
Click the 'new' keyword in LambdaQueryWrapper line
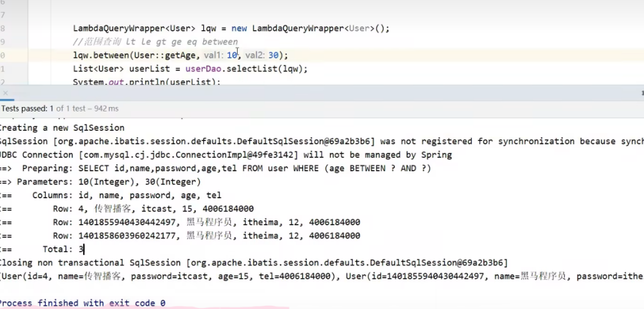(240, 28)
